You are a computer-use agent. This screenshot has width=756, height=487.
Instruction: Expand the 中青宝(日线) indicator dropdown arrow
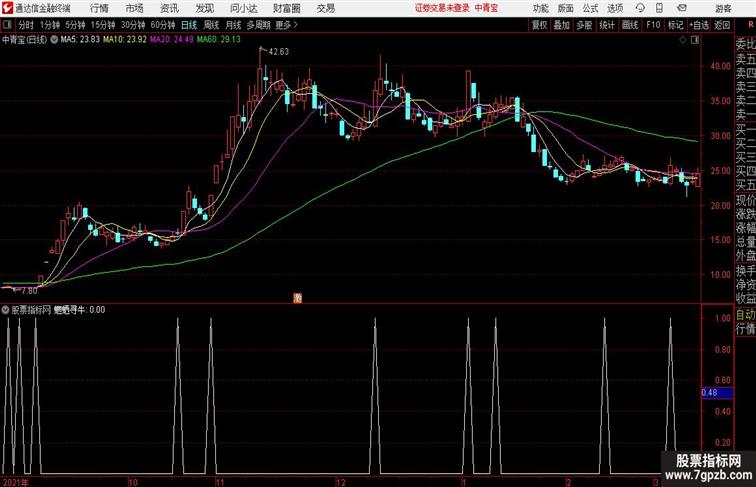[54, 40]
